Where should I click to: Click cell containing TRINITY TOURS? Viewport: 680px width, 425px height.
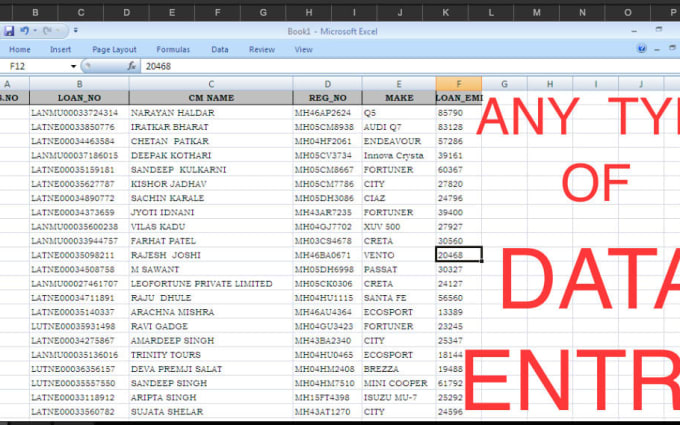211,355
